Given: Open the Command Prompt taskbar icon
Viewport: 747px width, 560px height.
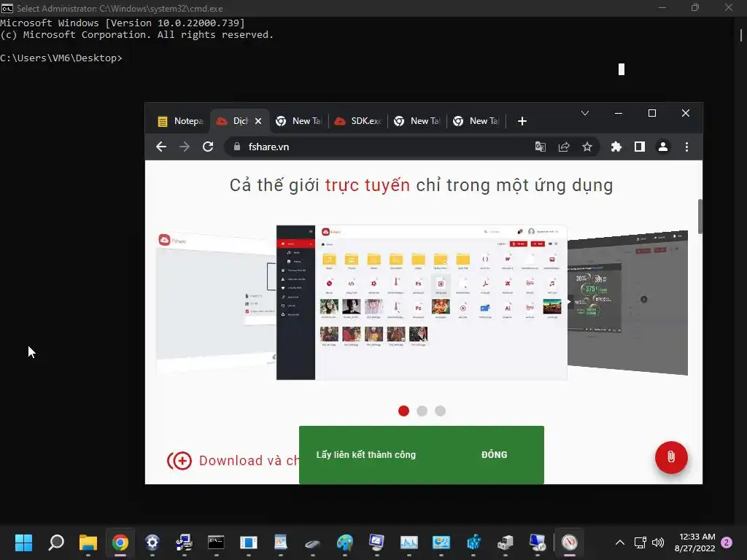Looking at the screenshot, I should coord(216,542).
